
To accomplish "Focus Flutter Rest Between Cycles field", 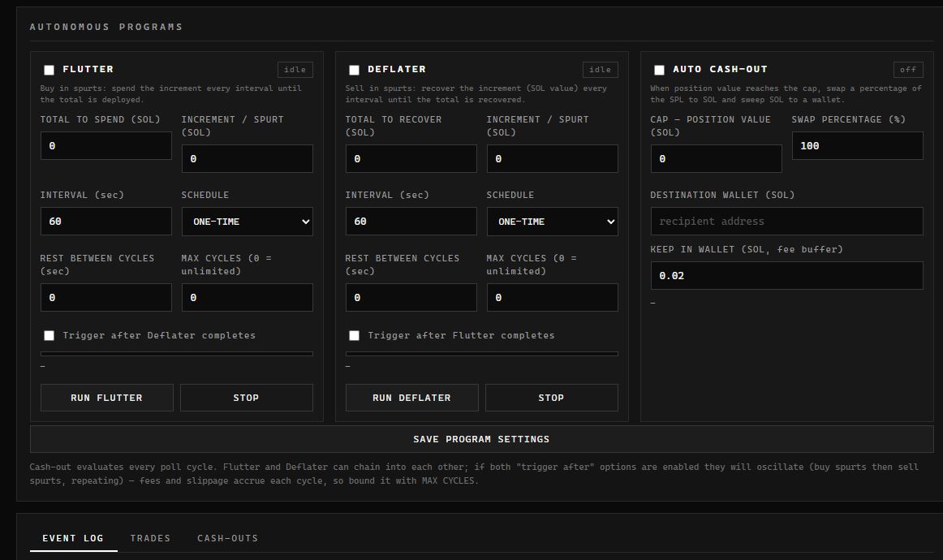I will click(x=105, y=298).
